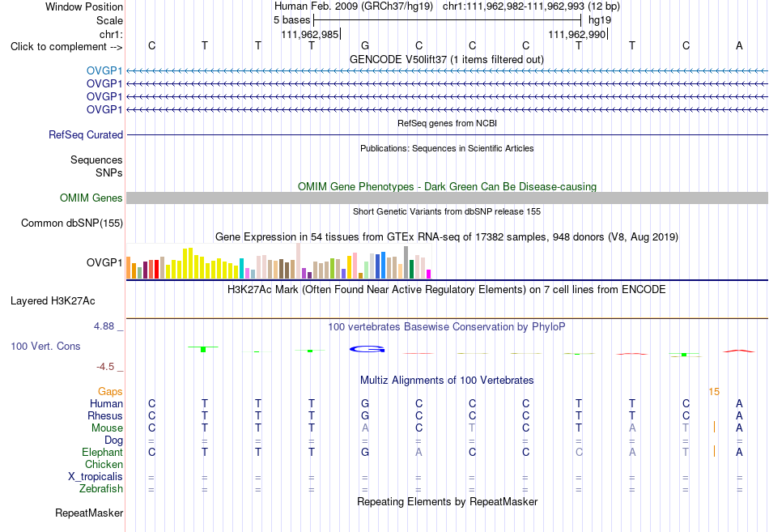Click the magenta last bar in GTEx chart
Viewport: 769px width, 532px height.
429,275
